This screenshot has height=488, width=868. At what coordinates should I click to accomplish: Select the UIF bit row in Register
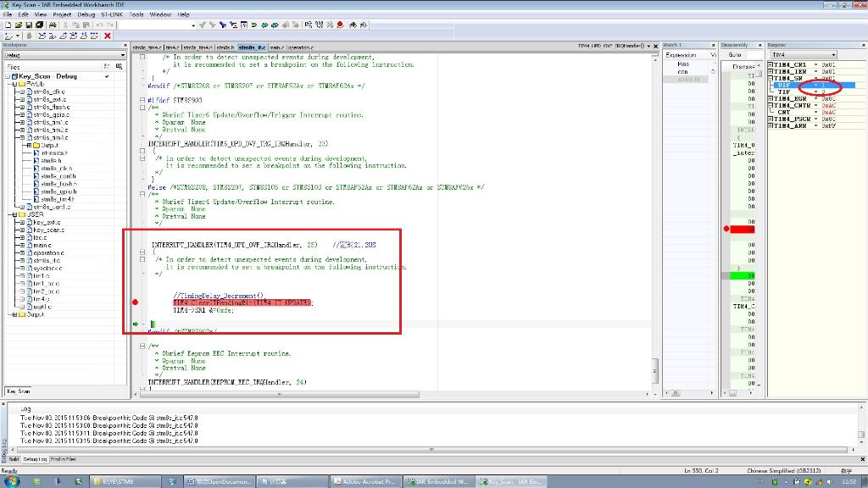pos(814,86)
